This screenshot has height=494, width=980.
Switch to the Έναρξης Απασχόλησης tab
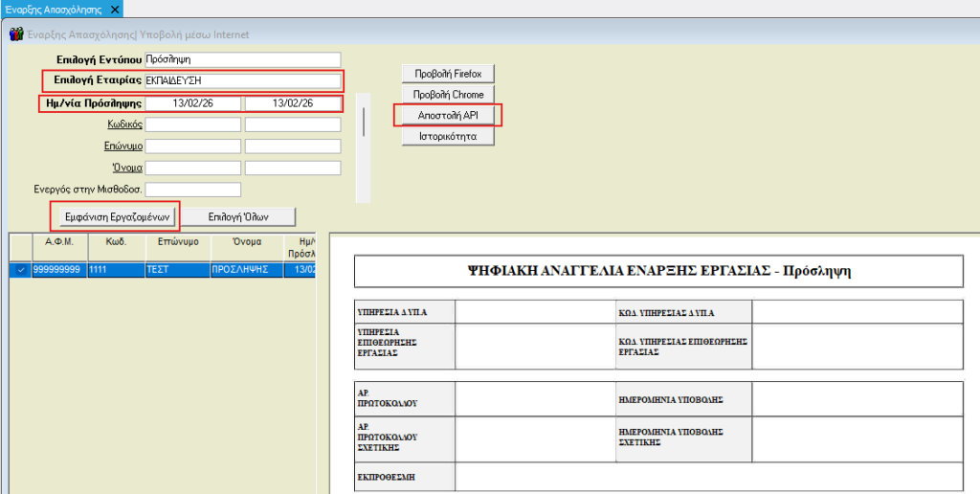point(53,10)
